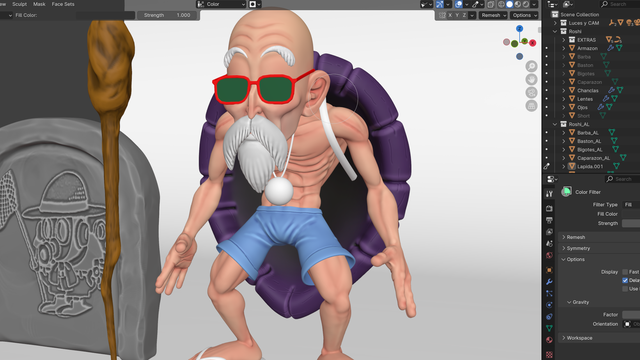
Task: Expand the Luces y CAM collection
Action: pos(555,23)
